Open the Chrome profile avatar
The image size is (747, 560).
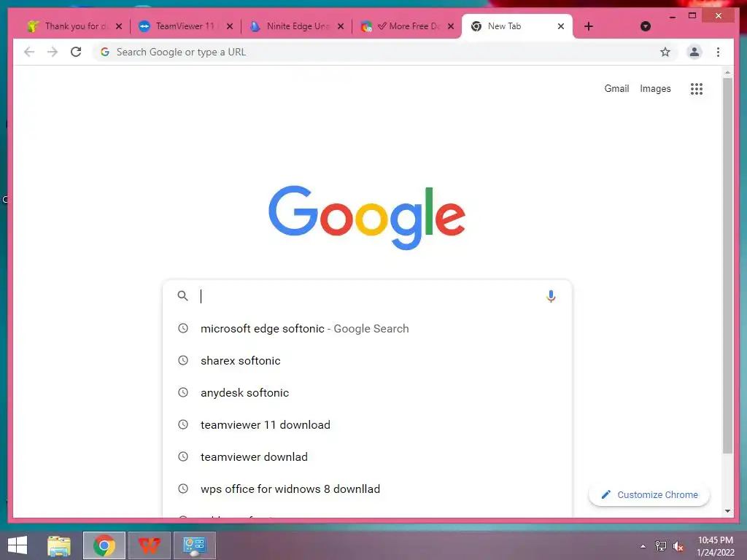tap(694, 52)
